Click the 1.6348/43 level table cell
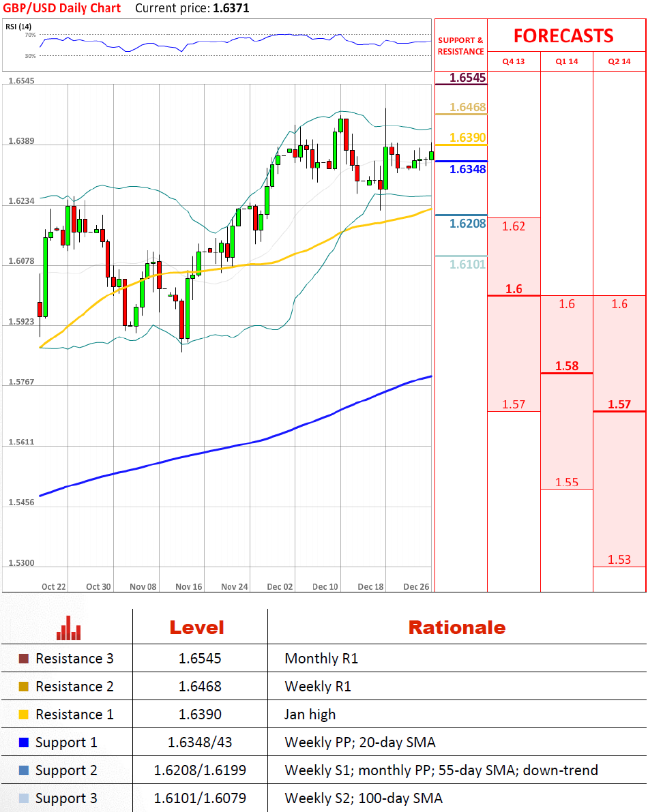This screenshot has height=812, width=648. click(x=200, y=742)
